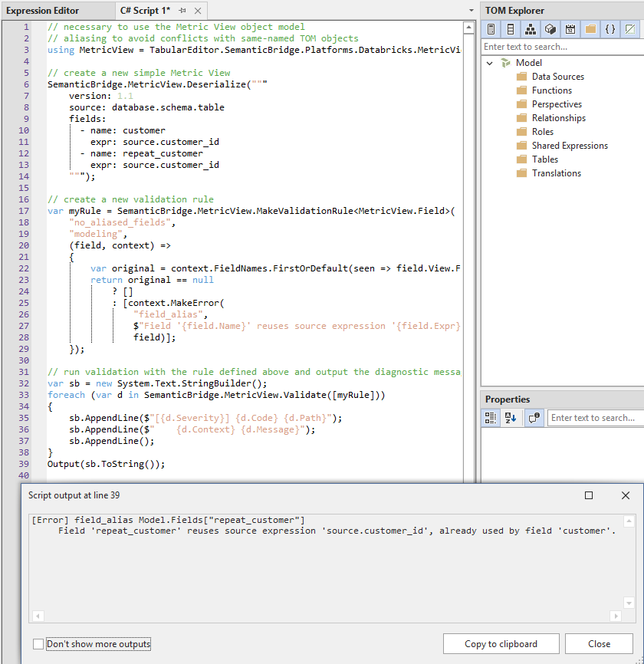The width and height of the screenshot is (644, 664).
Task: Pin the C# Script 1 tab
Action: click(182, 11)
